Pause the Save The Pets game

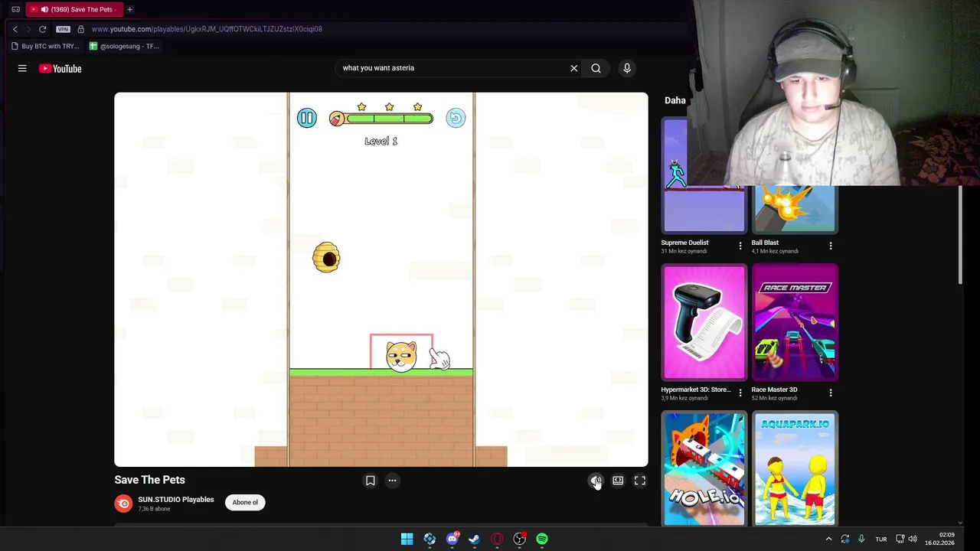pyautogui.click(x=306, y=118)
